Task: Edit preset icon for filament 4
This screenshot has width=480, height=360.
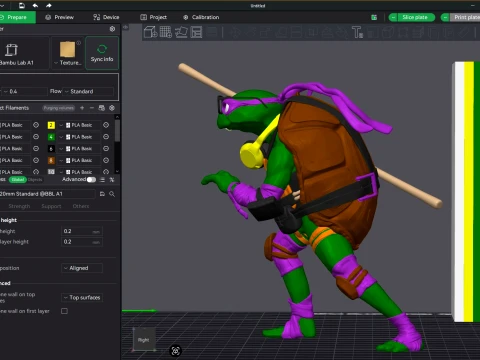Action: click(106, 137)
